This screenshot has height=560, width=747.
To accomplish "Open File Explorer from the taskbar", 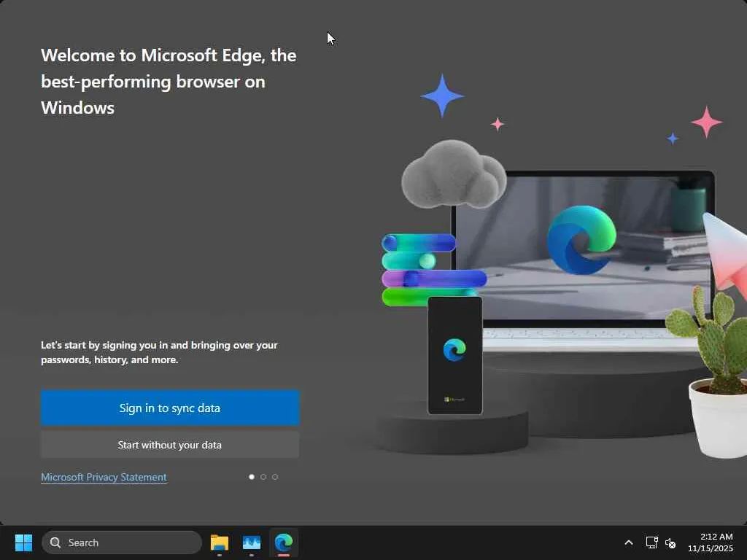I will pos(220,542).
